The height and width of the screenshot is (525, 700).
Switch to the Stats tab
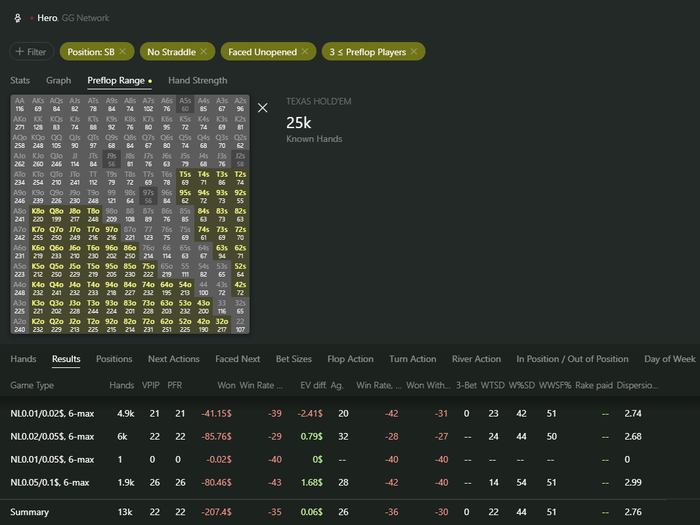coord(20,80)
